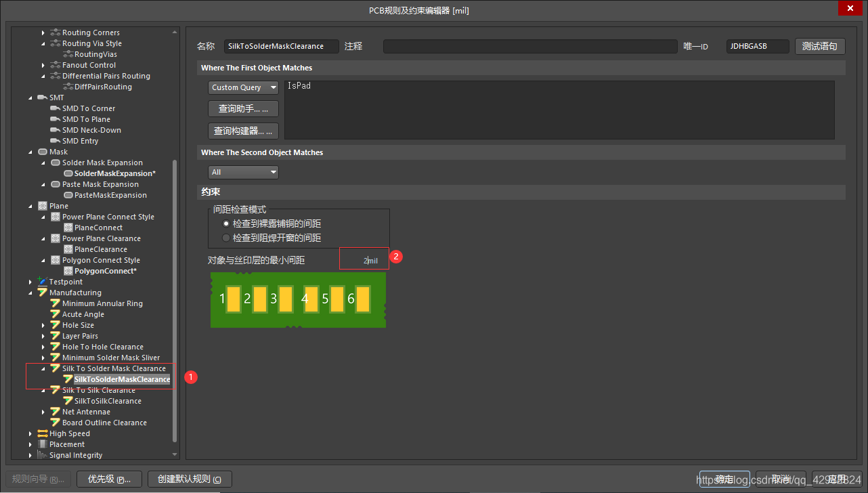Click the Mask category icon
This screenshot has width=868, height=493.
click(43, 152)
